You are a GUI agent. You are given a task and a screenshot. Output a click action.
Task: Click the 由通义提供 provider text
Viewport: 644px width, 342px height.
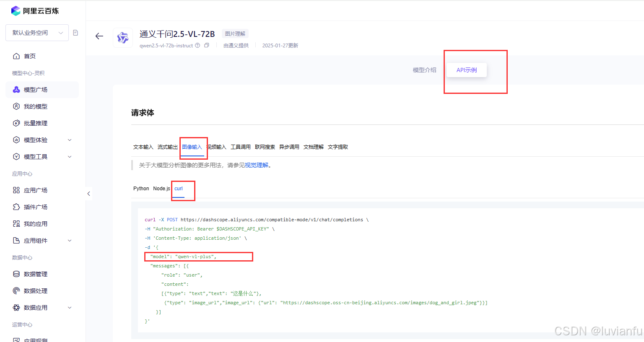(236, 46)
